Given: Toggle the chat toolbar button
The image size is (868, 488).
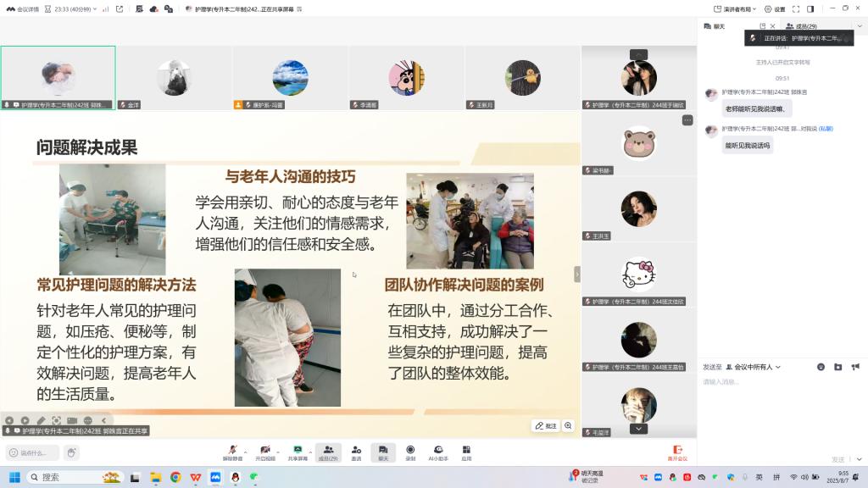Looking at the screenshot, I should point(382,452).
